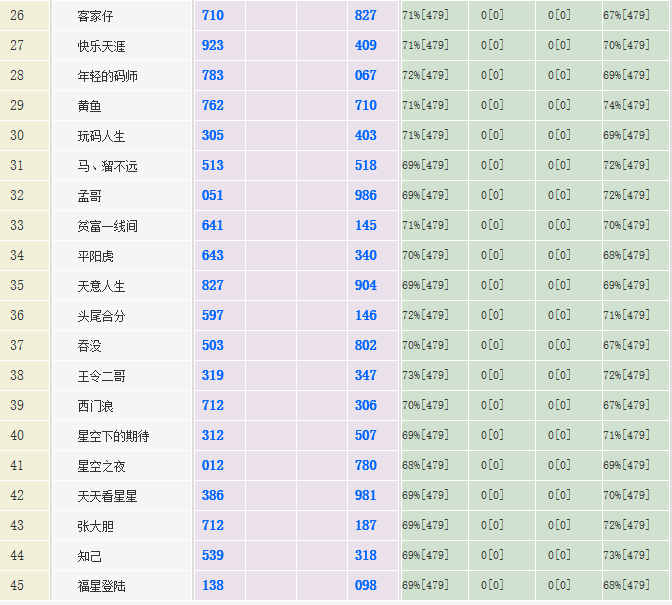Click the number 503 next to 吞没

click(212, 345)
